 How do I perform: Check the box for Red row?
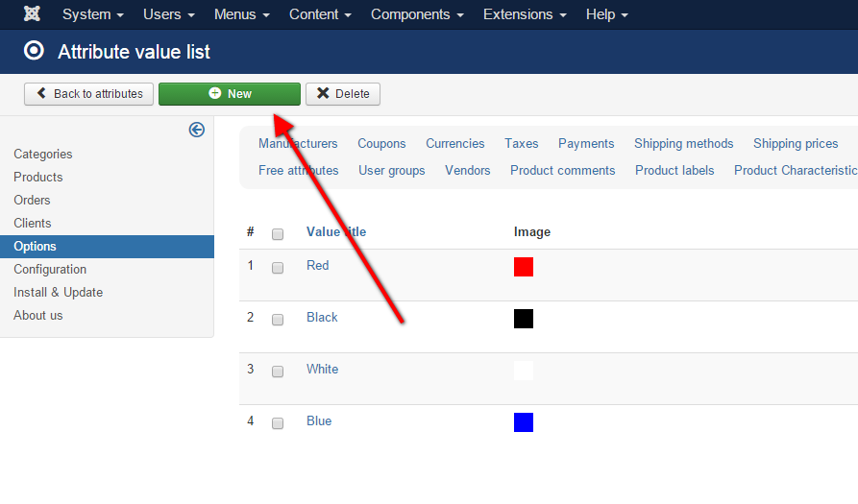pyautogui.click(x=278, y=268)
